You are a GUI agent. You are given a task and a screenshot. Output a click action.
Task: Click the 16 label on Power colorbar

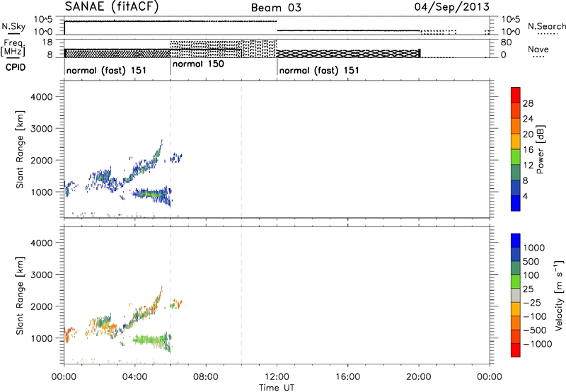528,150
